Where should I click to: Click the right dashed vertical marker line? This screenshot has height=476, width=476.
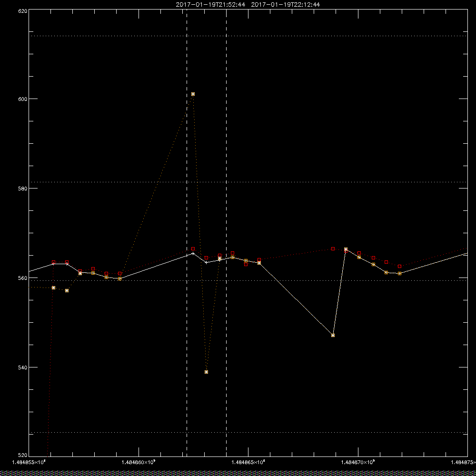click(227, 232)
